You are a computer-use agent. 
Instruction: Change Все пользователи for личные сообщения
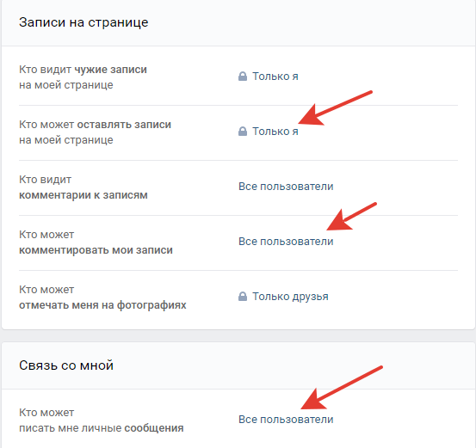pos(286,420)
